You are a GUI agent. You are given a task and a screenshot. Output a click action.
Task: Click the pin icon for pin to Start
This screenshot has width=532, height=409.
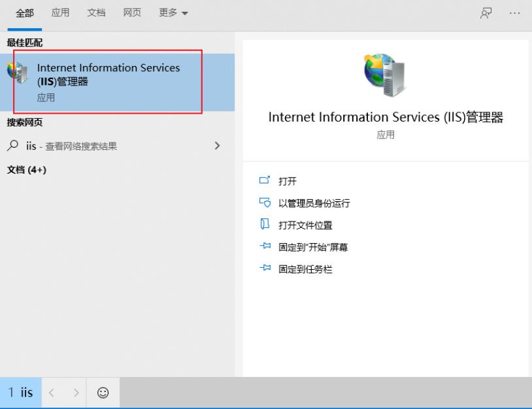[x=265, y=246]
